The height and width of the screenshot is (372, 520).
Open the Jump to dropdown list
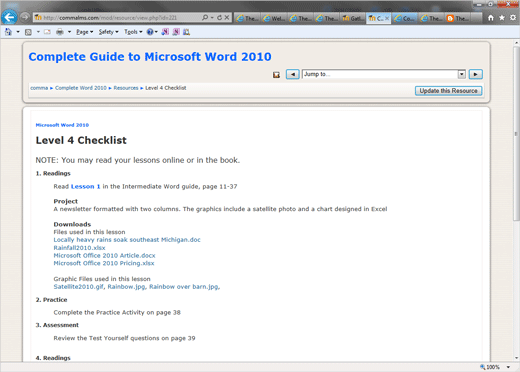461,74
